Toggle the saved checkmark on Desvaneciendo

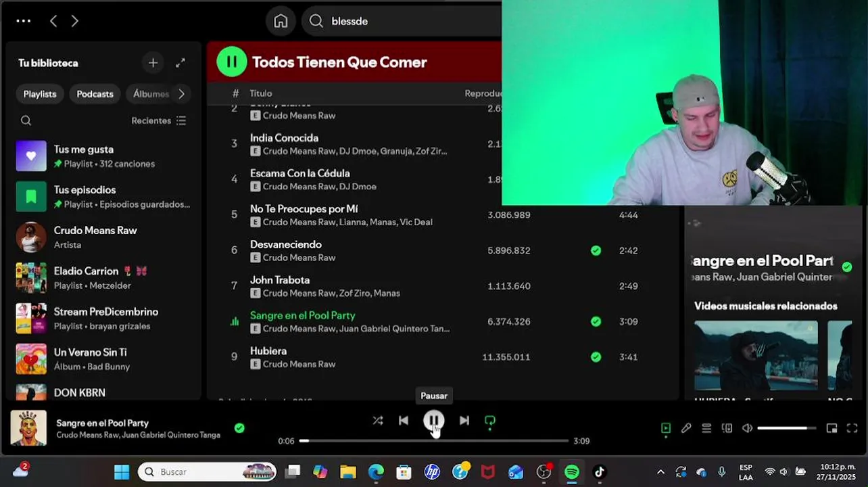tap(596, 250)
